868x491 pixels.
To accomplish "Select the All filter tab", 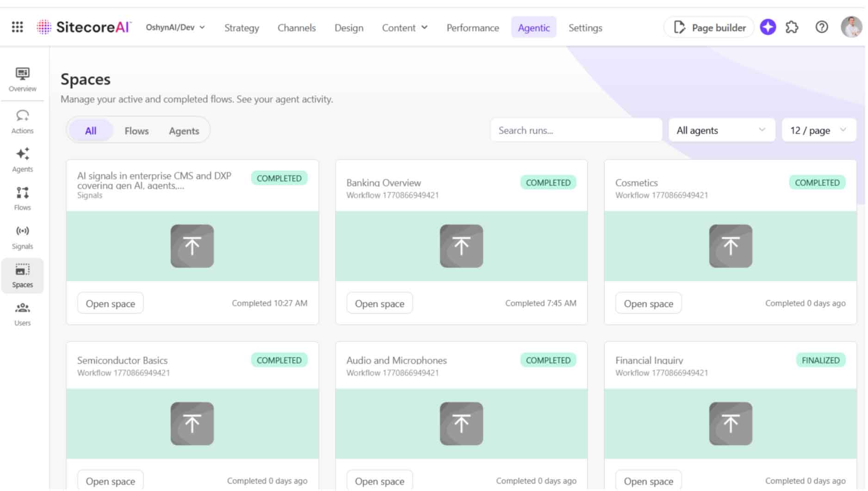I will [91, 131].
